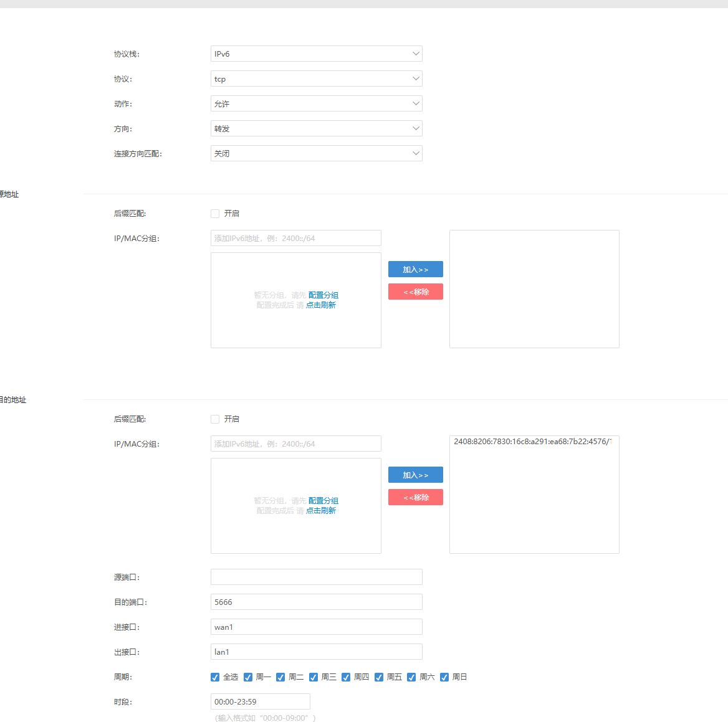Image resolution: width=728 pixels, height=722 pixels.
Task: Enable 后缀匹配 checkbox under destination address
Action: tap(215, 419)
